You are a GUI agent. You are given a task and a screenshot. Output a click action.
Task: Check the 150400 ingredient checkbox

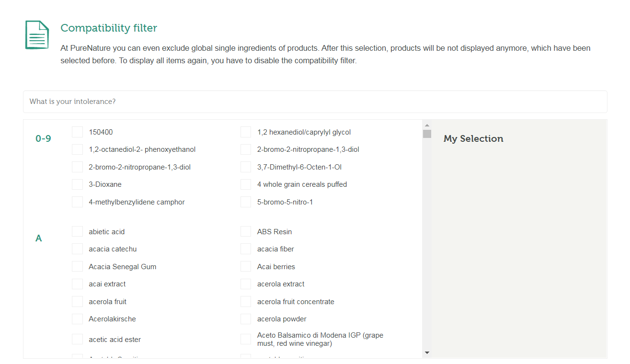pos(77,132)
